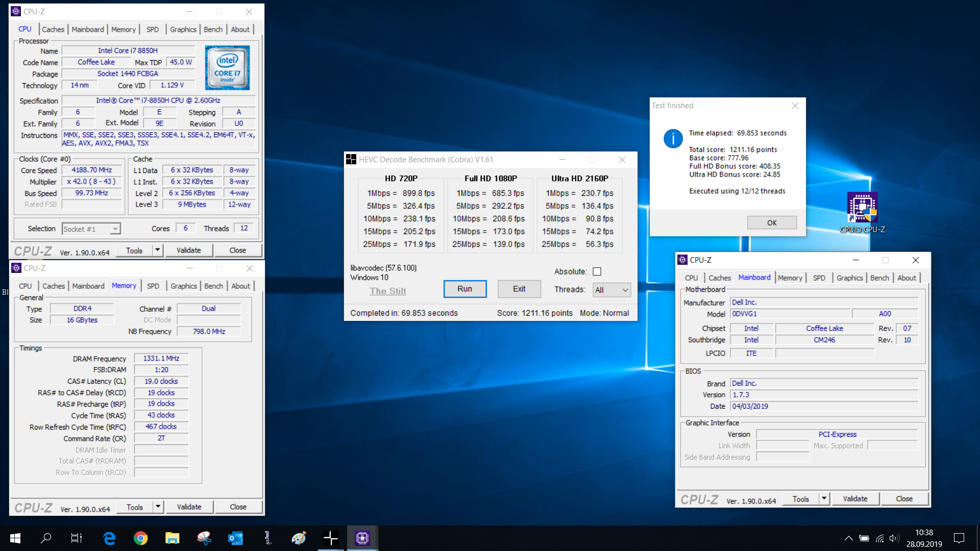This screenshot has width=980, height=551.
Task: Open the Action Center notifications icon
Action: 959,538
